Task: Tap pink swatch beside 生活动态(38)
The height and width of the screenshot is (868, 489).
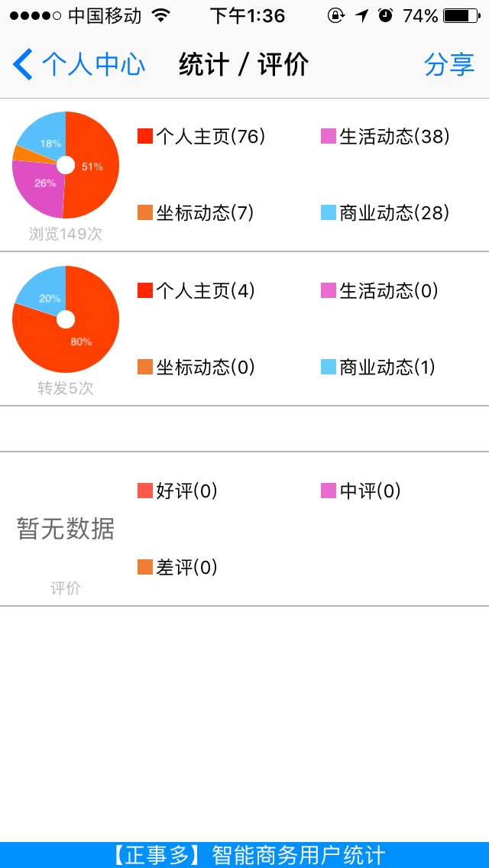Action: tap(329, 137)
